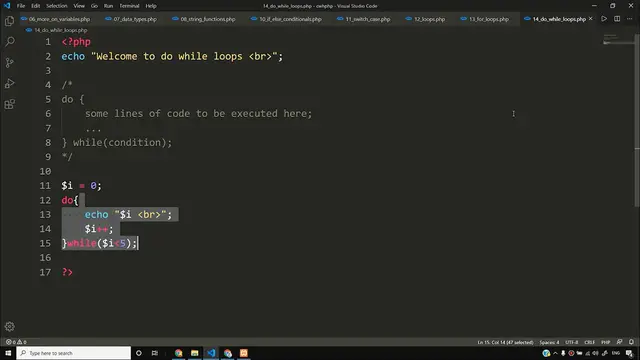Click the $i = 0; line

click(81, 186)
